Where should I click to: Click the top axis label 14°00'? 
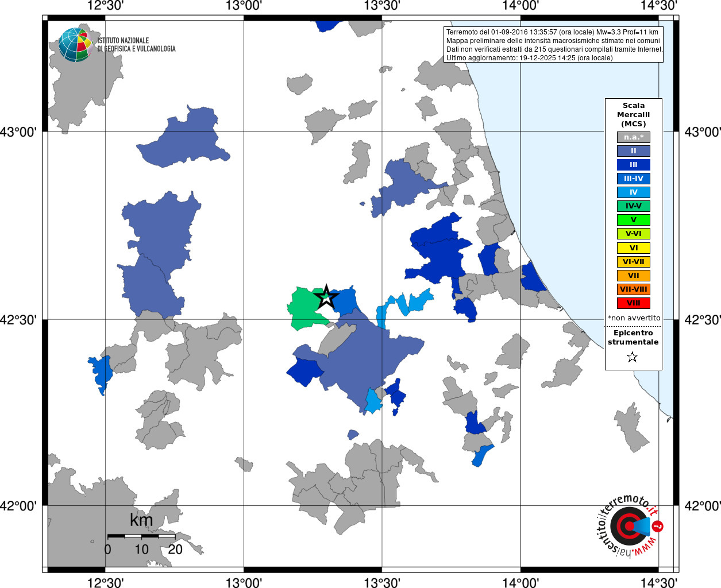point(520,6)
